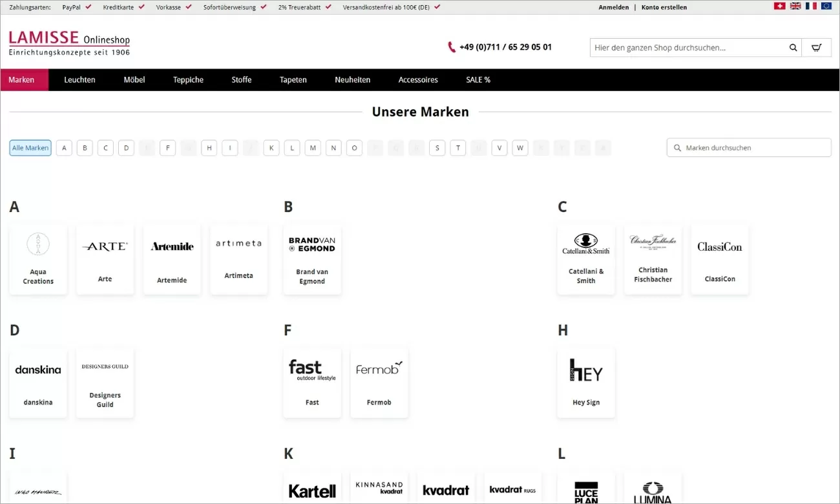Open the SALE % section
The width and height of the screenshot is (840, 504).
pos(478,79)
